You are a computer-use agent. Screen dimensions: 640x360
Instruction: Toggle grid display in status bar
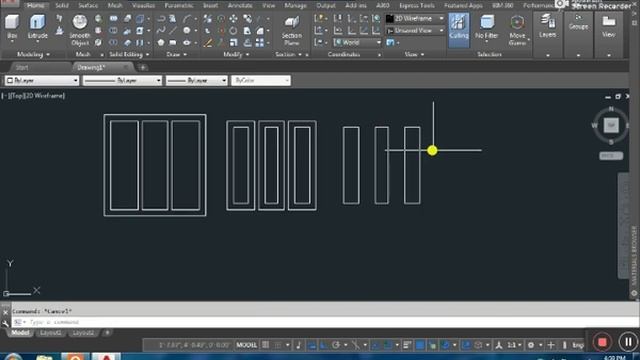tap(266, 345)
